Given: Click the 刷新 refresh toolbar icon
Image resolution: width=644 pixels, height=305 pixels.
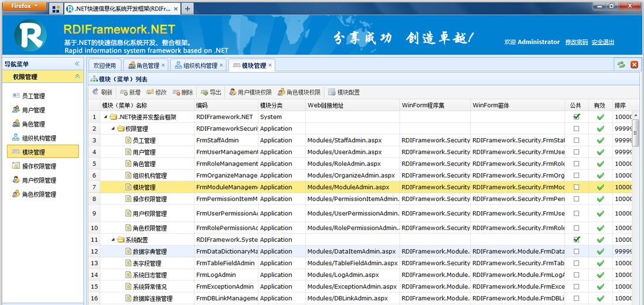Looking at the screenshot, I should pos(96,92).
